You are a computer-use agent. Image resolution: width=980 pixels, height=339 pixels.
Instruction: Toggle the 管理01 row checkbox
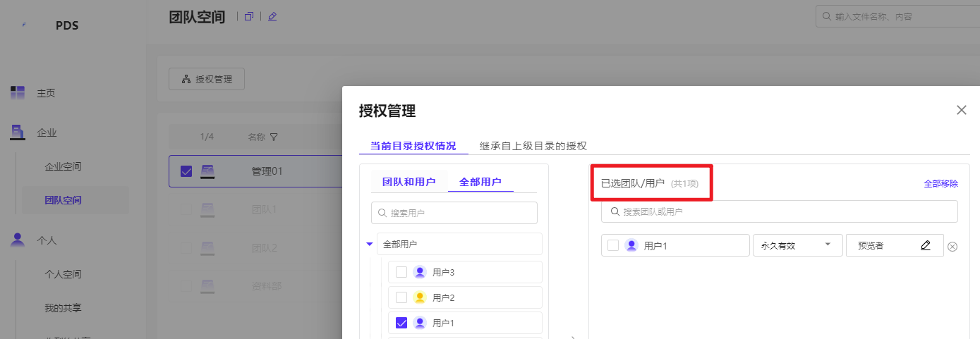pyautogui.click(x=186, y=171)
